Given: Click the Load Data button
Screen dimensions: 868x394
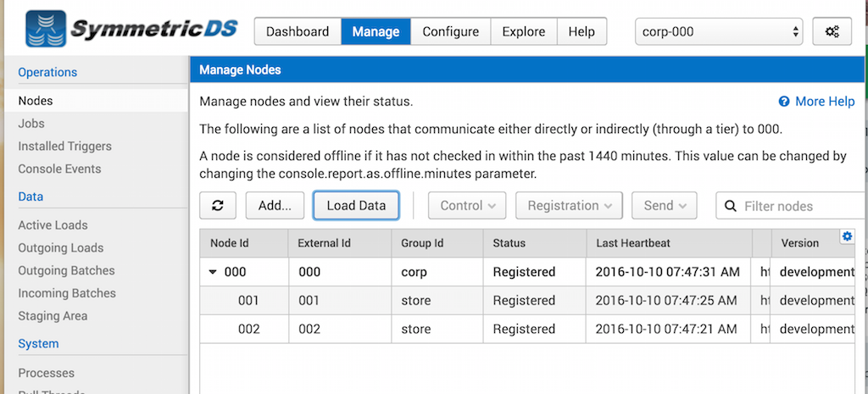Looking at the screenshot, I should (x=356, y=205).
